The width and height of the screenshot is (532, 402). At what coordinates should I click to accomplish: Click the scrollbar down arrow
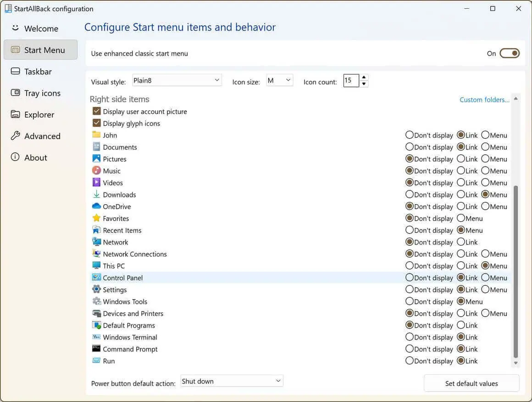coord(515,363)
